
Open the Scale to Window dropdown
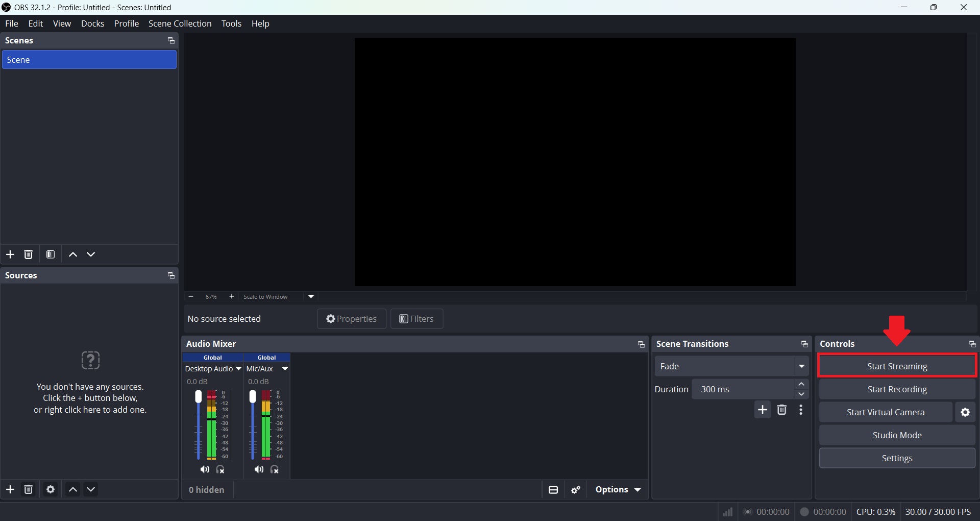[311, 297]
